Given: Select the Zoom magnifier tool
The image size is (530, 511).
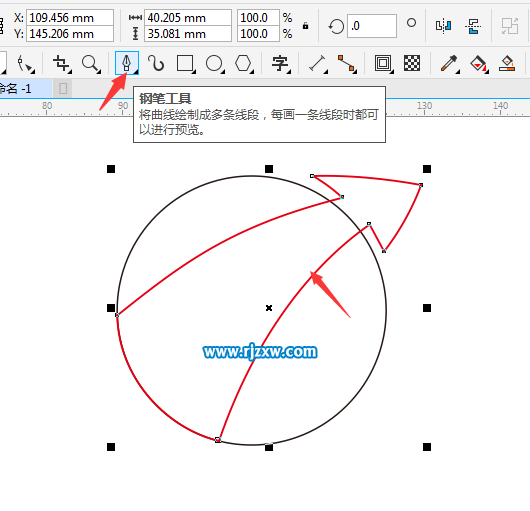Looking at the screenshot, I should point(91,64).
